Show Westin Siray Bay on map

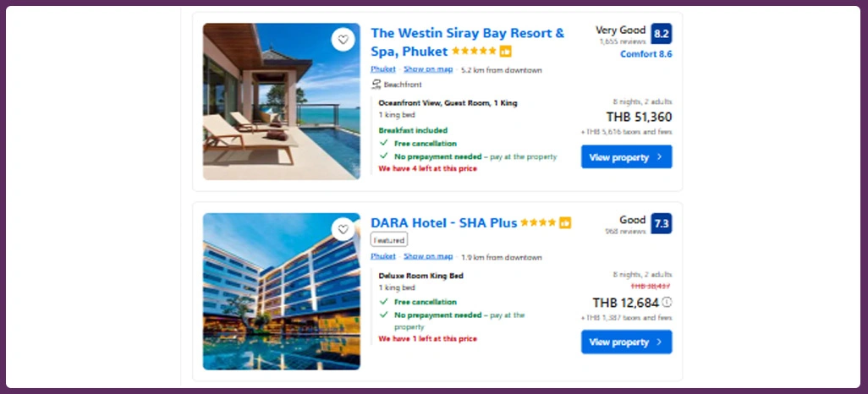[428, 69]
